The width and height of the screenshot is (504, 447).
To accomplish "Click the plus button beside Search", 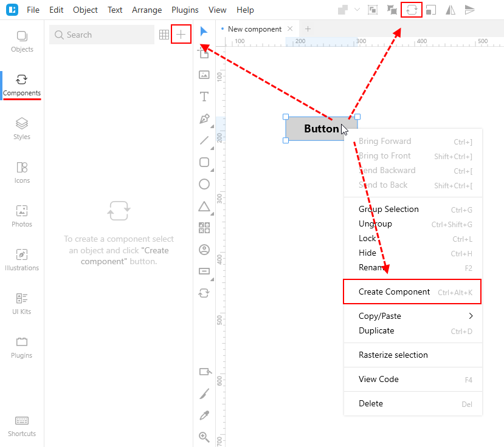I will pyautogui.click(x=181, y=35).
